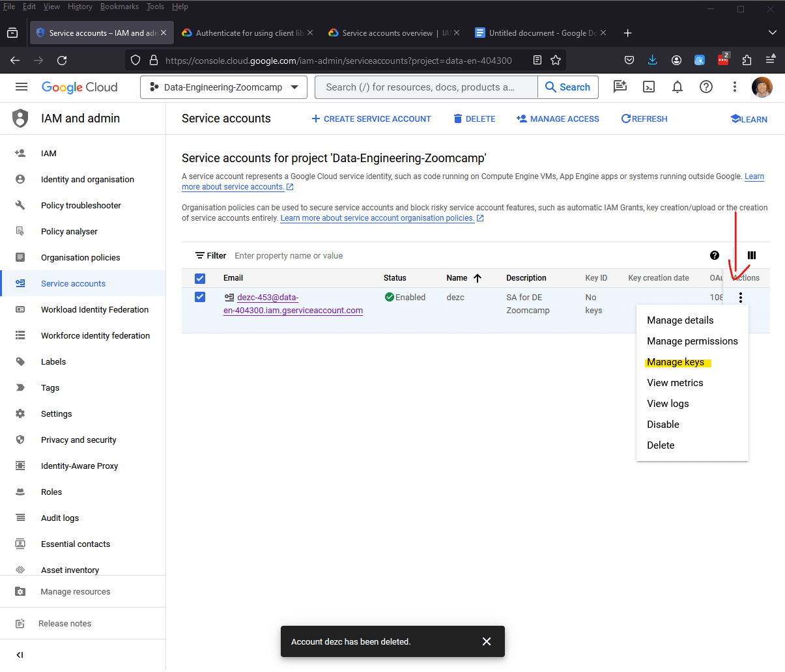The width and height of the screenshot is (785, 672).
Task: Switch to the Untitled document Google Docs tab
Action: tap(539, 33)
